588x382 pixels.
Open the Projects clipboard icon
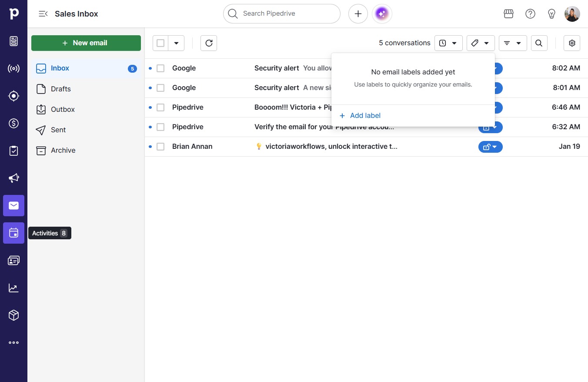tap(13, 151)
